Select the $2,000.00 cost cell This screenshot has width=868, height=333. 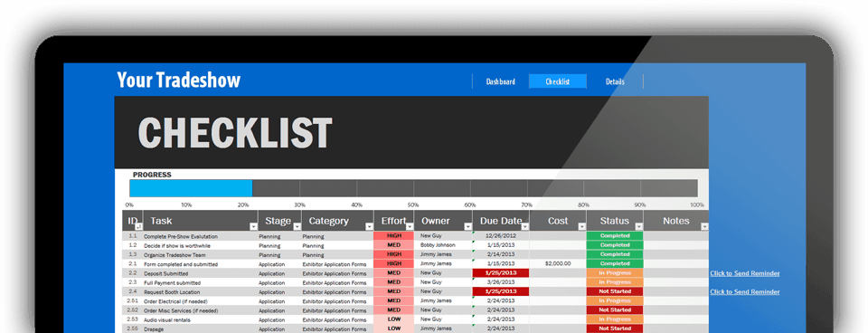pyautogui.click(x=558, y=263)
